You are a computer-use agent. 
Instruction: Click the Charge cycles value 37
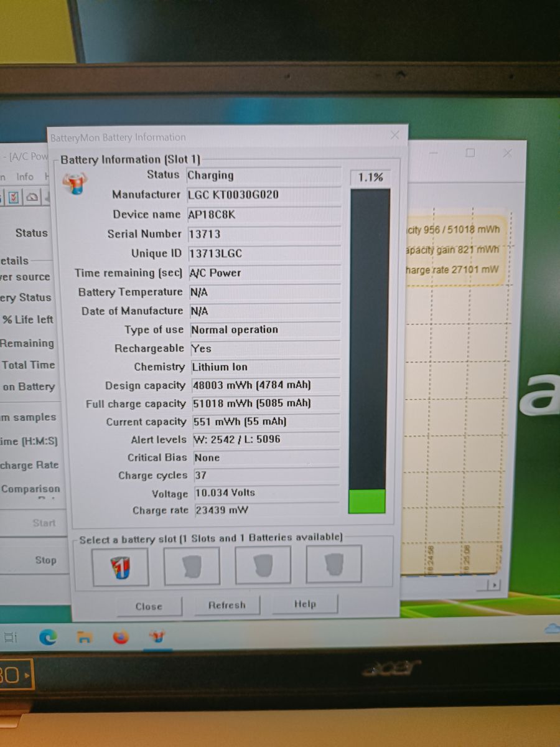pos(266,475)
